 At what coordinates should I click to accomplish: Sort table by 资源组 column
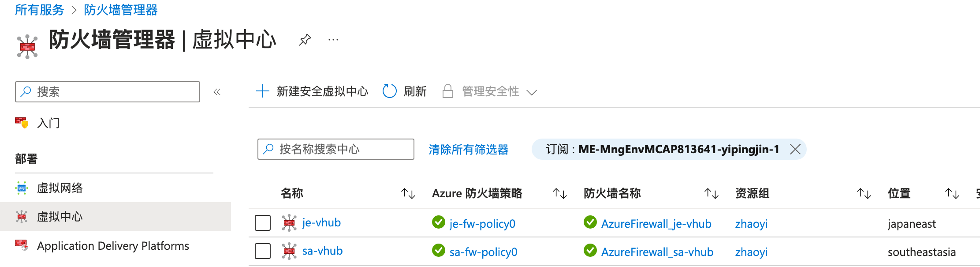pos(864,193)
